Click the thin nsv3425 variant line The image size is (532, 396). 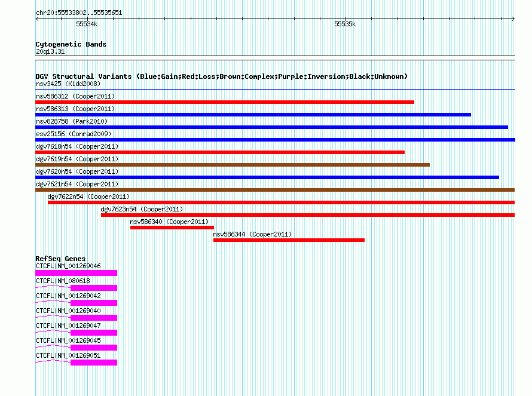tap(275, 90)
